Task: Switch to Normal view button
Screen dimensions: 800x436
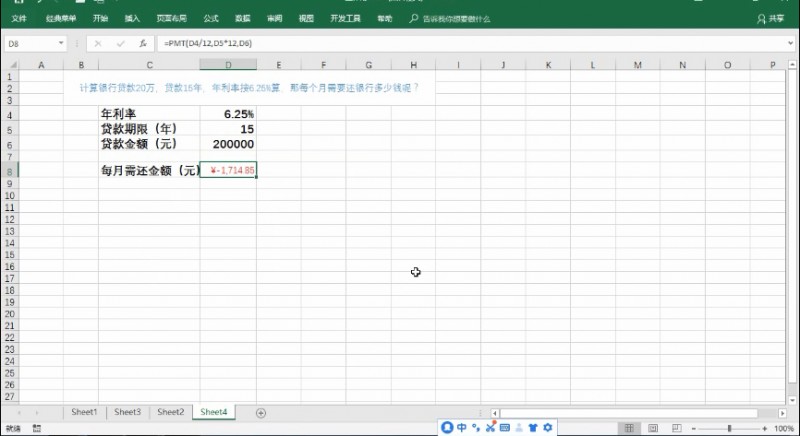Action: pos(629,428)
